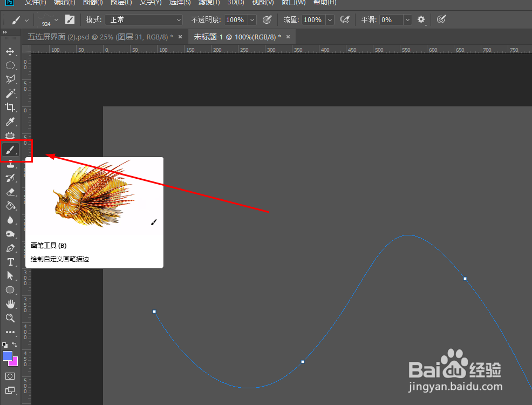Open the 视图(V) menu

[x=263, y=2]
